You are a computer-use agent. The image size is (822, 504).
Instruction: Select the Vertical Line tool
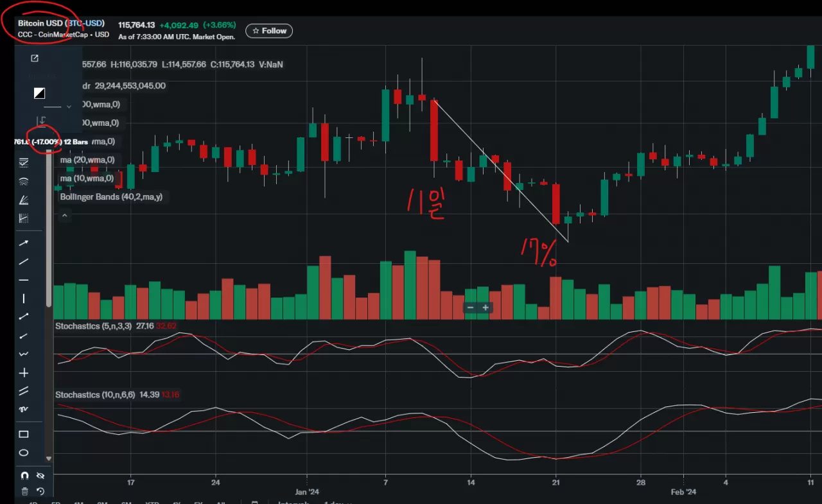click(x=23, y=299)
